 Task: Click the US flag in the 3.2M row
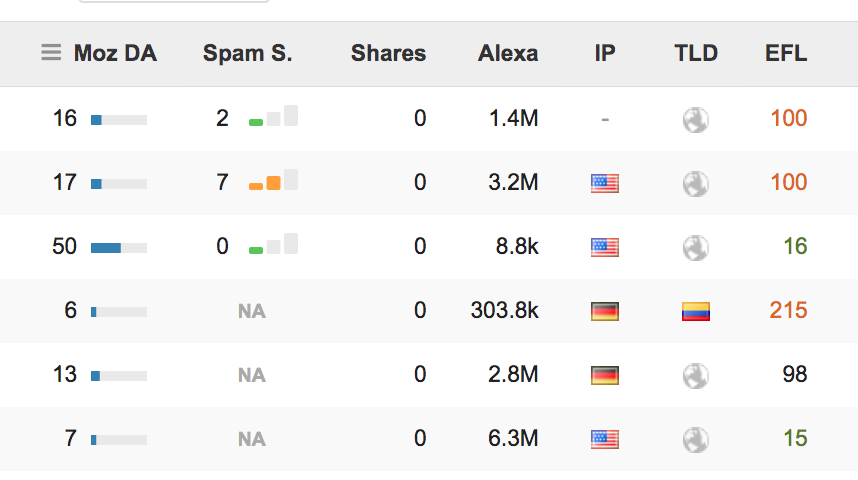[x=605, y=183]
